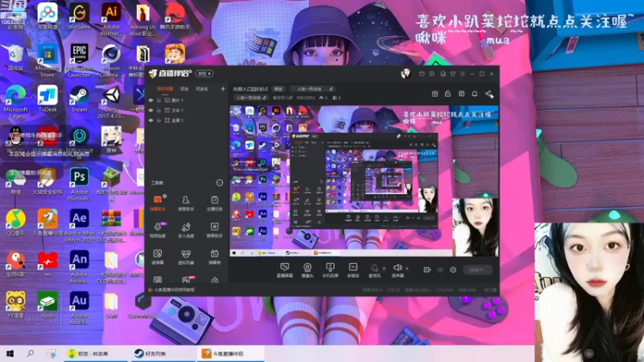
Task: Lock the 图片 1 source layer
Action: click(x=159, y=100)
